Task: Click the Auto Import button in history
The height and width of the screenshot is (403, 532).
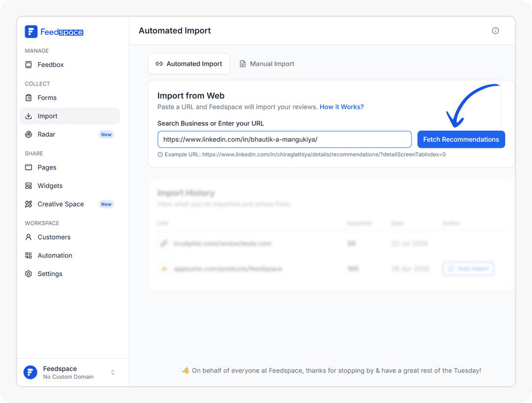Action: (468, 269)
